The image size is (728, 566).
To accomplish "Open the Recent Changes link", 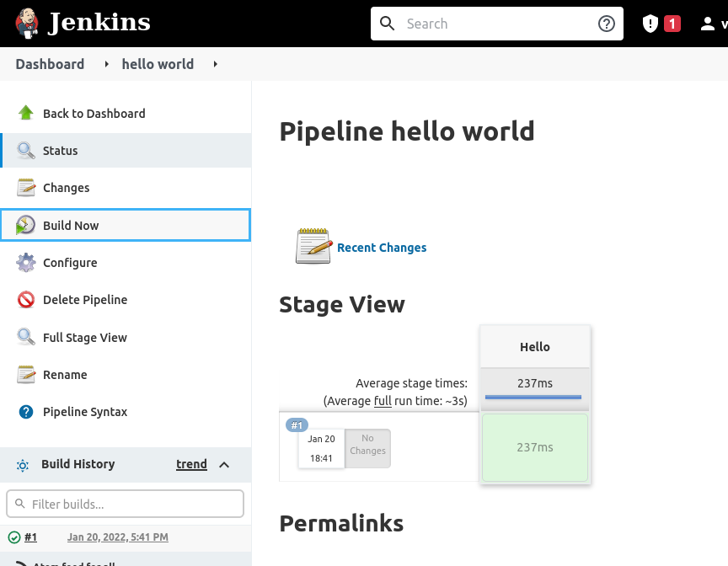I will [381, 248].
